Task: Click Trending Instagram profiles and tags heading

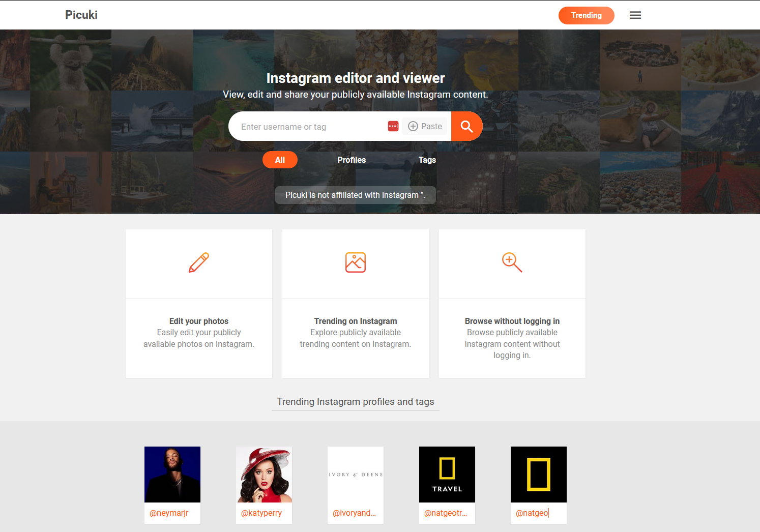Action: point(356,401)
